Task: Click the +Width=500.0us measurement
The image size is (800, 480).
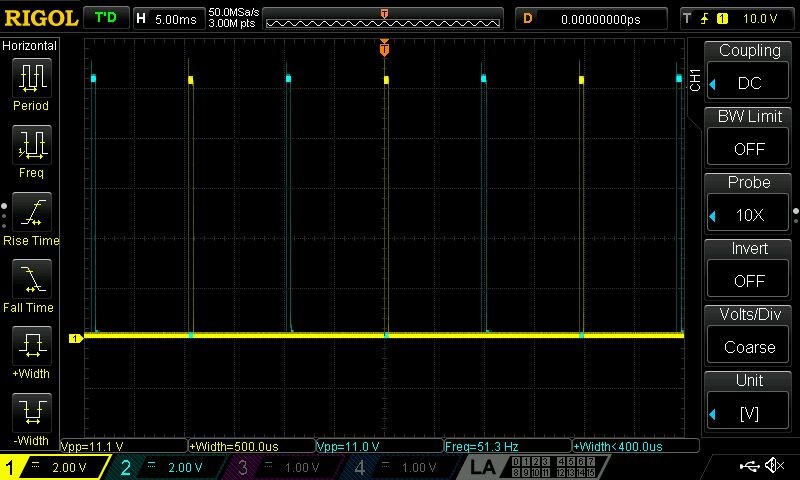Action: click(252, 446)
